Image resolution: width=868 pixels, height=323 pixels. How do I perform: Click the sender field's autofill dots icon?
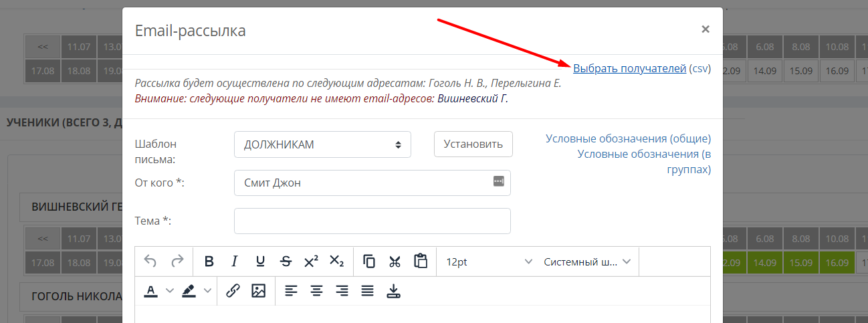(x=498, y=181)
